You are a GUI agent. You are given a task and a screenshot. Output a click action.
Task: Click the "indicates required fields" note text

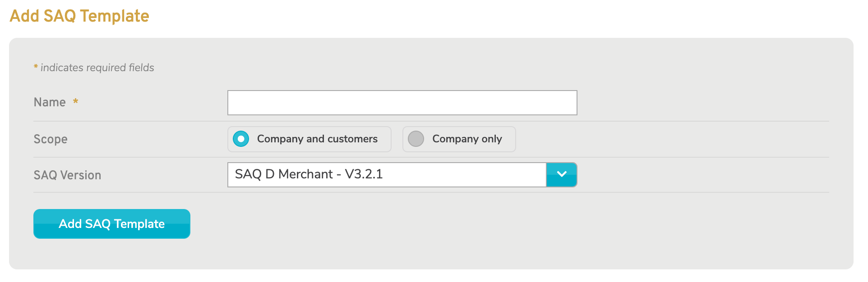[x=97, y=68]
